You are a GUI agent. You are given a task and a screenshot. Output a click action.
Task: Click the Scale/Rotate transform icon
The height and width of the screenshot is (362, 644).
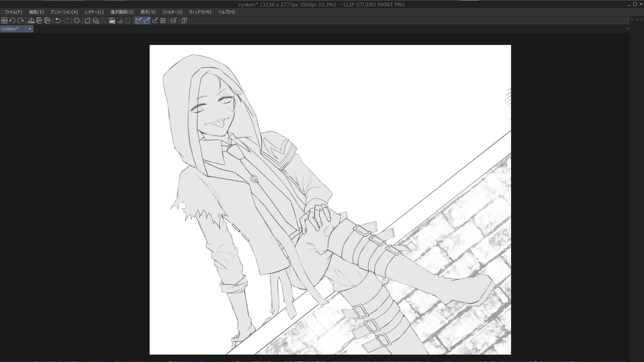(87, 21)
